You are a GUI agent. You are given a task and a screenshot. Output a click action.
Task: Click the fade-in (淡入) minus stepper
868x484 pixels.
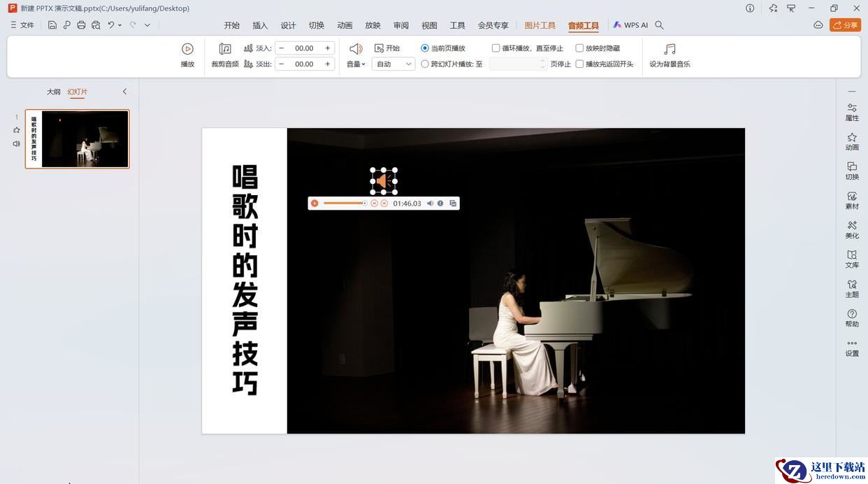click(282, 48)
